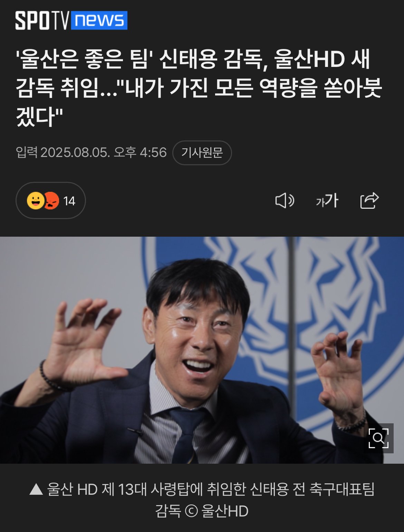
Task: Tap the coach's raised left hand in photo
Action: tap(340, 373)
